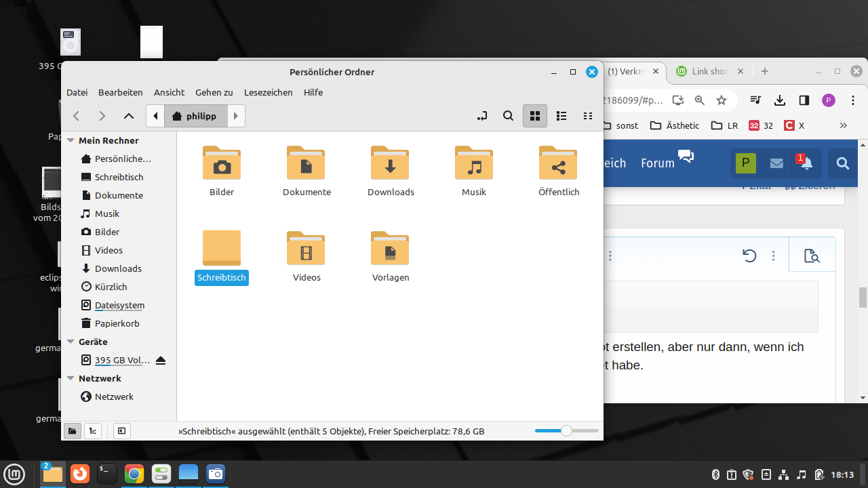Viewport: 868px width, 488px height.
Task: Open Chrome downloads icon
Action: tap(780, 100)
